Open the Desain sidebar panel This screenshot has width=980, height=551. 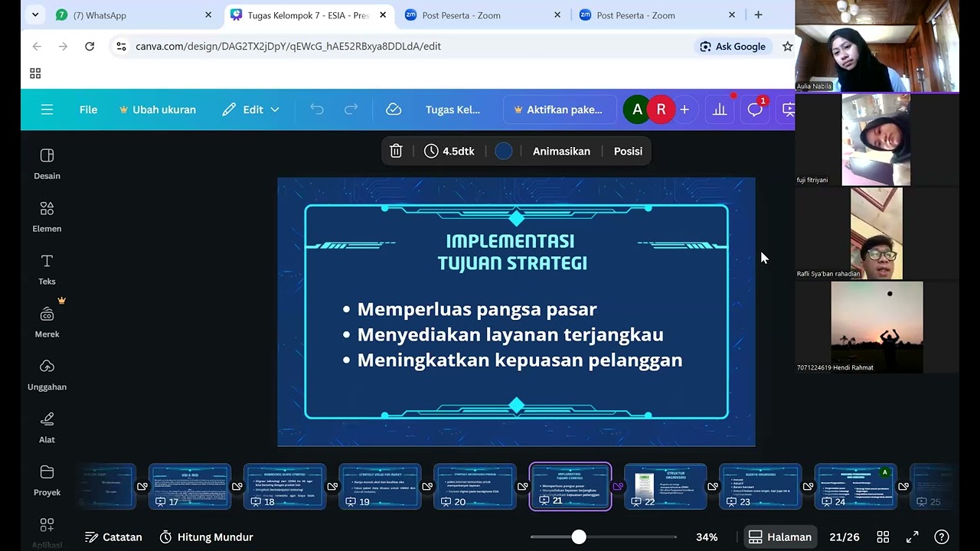click(x=47, y=164)
